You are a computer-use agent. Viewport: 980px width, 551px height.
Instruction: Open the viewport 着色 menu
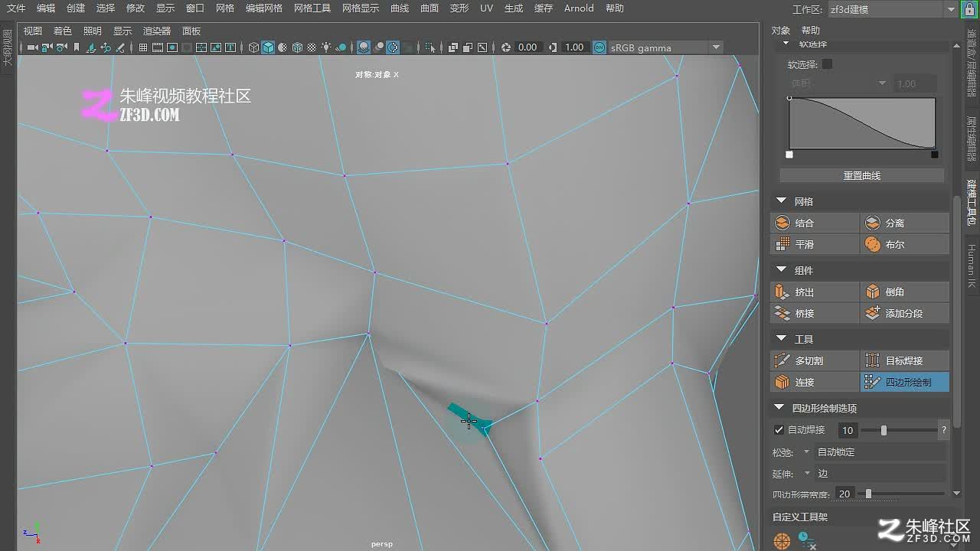tap(62, 31)
